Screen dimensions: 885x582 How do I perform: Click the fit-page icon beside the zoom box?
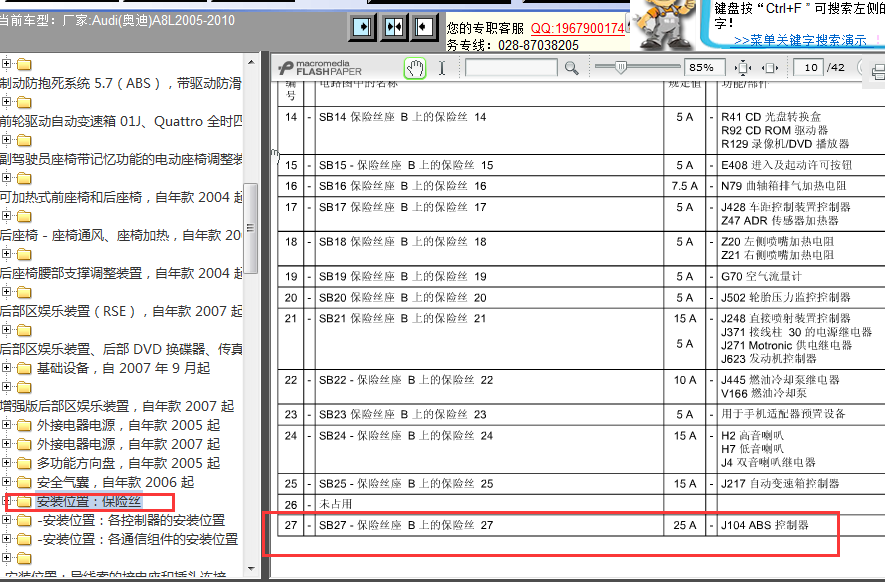[x=743, y=68]
